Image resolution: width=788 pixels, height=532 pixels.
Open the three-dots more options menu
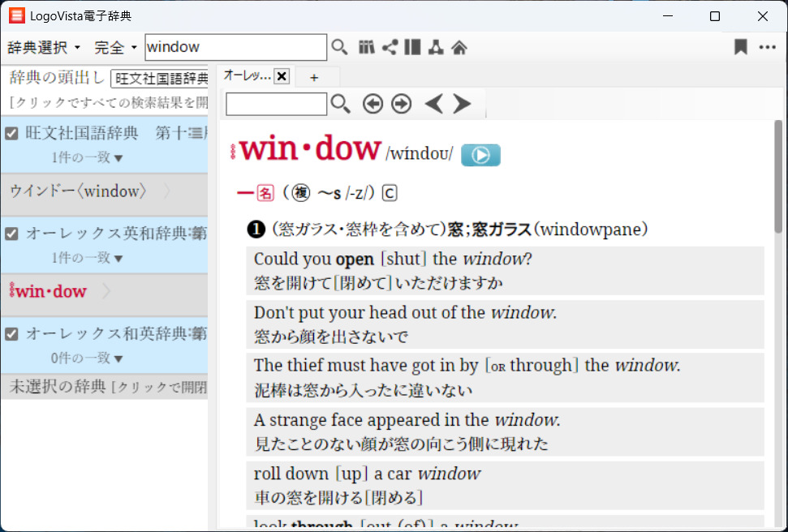(767, 48)
